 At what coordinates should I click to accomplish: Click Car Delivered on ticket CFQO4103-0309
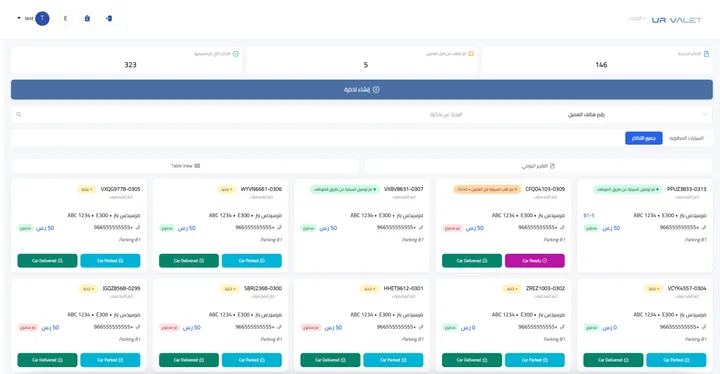click(x=472, y=261)
